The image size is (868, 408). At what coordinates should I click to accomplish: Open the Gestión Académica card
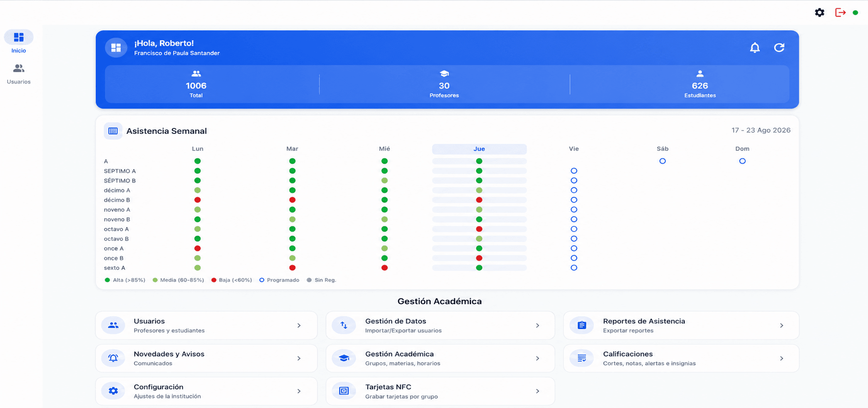[x=440, y=358]
